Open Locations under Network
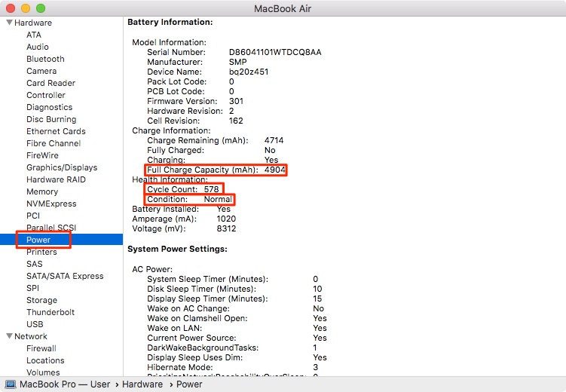 point(45,360)
